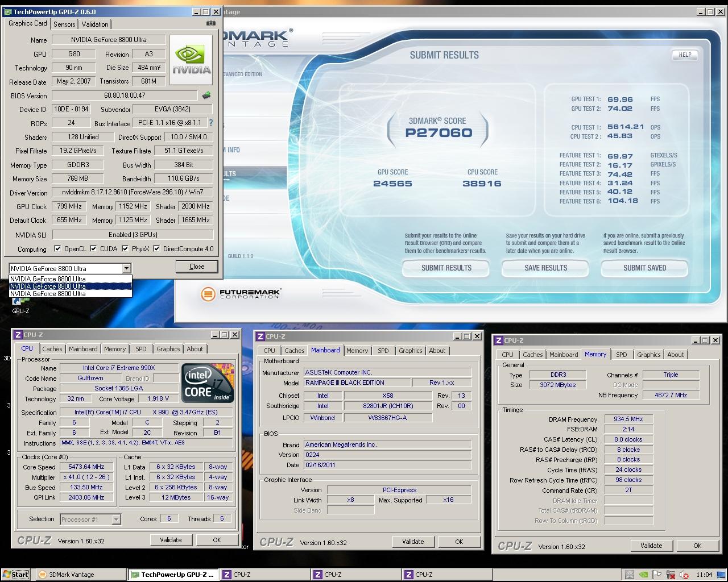Open Graphics tab in CPU-Z mainboard window
The width and height of the screenshot is (728, 582).
pyautogui.click(x=411, y=351)
